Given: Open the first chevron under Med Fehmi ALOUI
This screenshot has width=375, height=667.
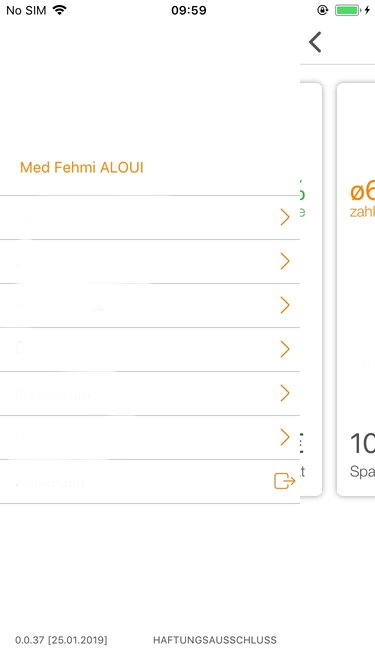Looking at the screenshot, I should pos(285,217).
